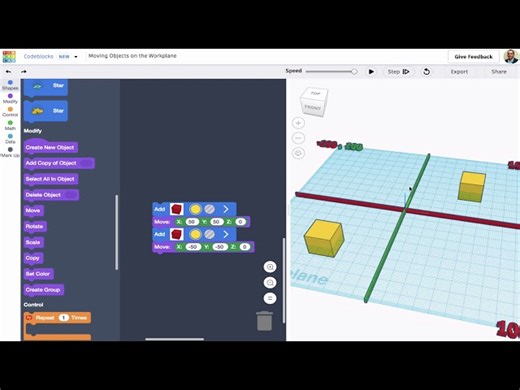Toggle hole (striped) option in first Add block
This screenshot has width=520, height=390.
pyautogui.click(x=209, y=209)
